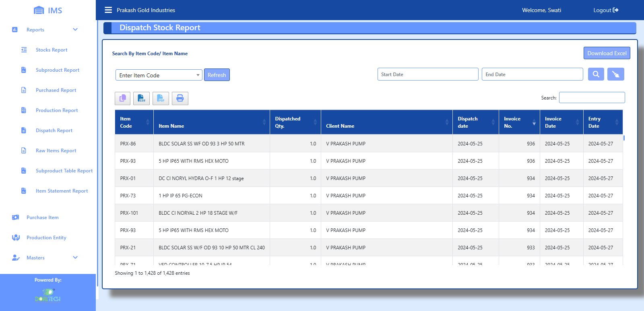
Task: Go to Production Entity section
Action: point(46,238)
